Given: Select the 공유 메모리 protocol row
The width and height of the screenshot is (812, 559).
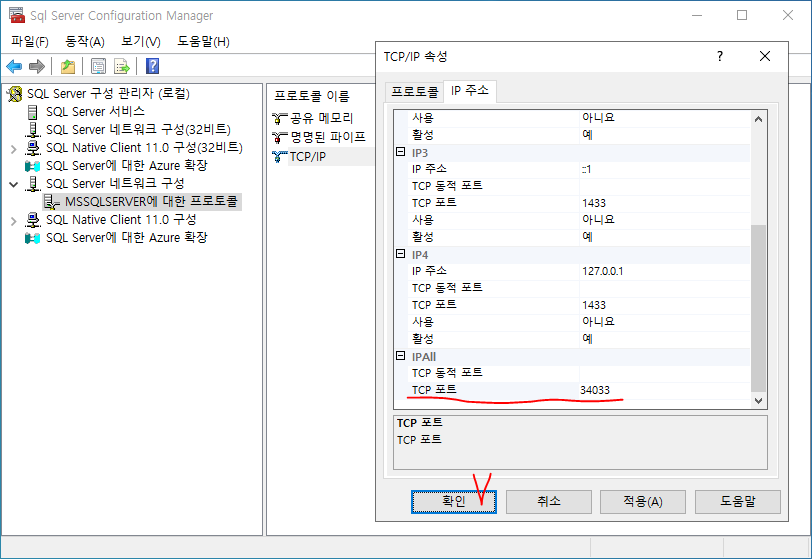Looking at the screenshot, I should point(321,119).
